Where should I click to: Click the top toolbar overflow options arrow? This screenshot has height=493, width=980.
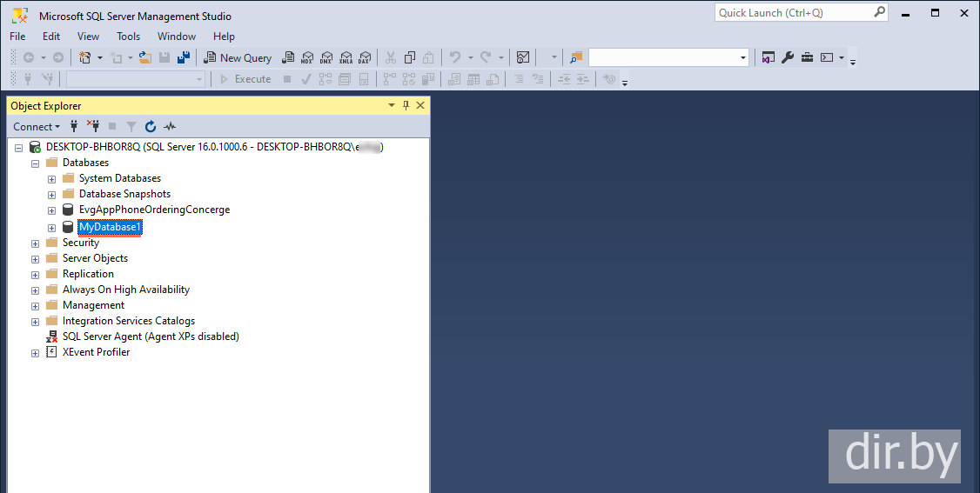[x=853, y=61]
